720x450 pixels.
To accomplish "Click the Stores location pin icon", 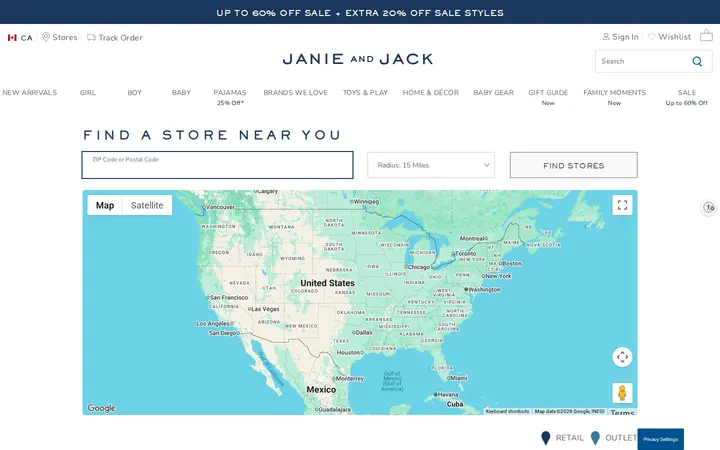I will click(x=46, y=37).
